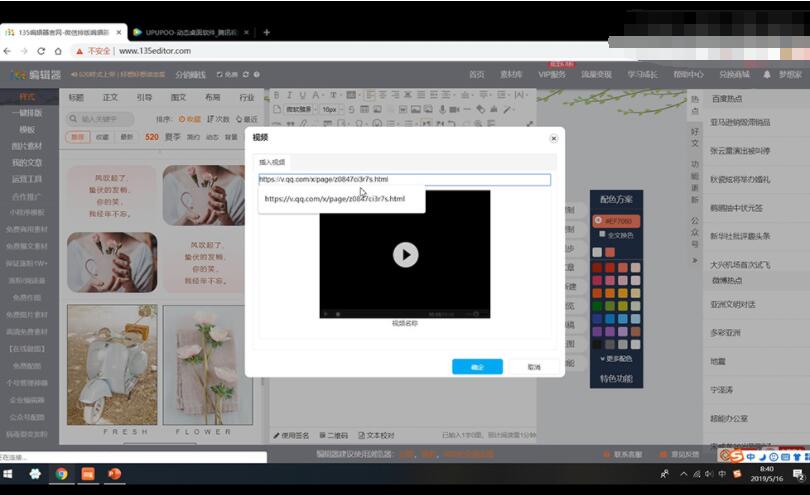Reload page with browser refresh icon
810x495 pixels.
(x=41, y=51)
